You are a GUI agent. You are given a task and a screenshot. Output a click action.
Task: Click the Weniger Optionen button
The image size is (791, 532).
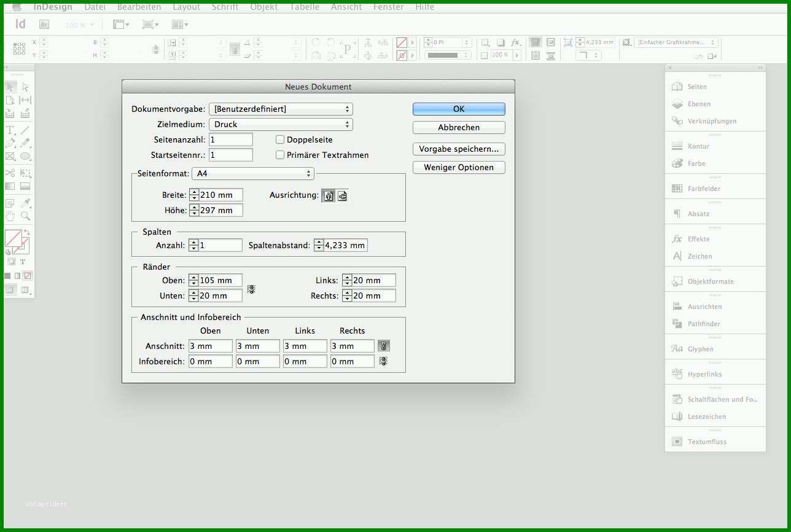(459, 167)
